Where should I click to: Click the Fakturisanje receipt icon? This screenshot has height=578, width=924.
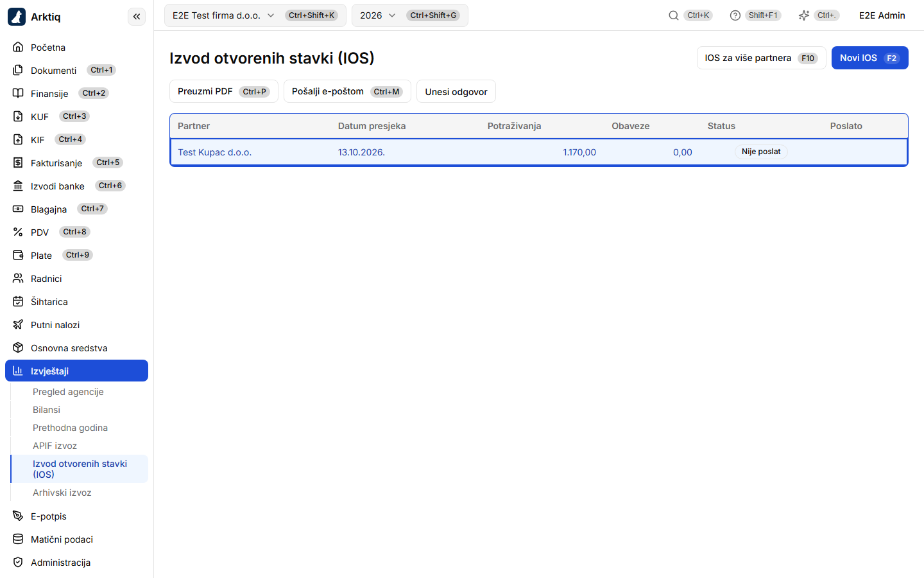18,162
